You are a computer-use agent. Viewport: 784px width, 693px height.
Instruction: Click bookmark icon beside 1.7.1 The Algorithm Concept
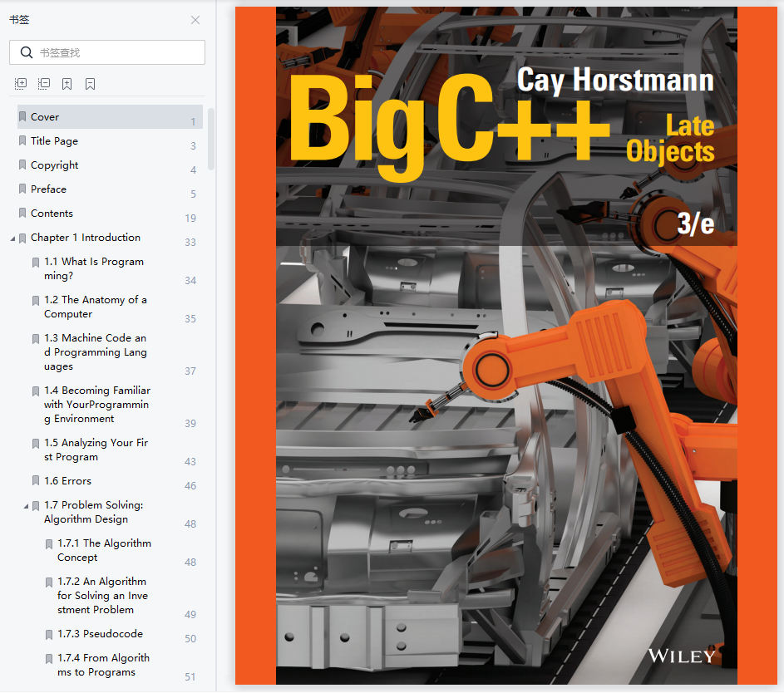click(49, 544)
